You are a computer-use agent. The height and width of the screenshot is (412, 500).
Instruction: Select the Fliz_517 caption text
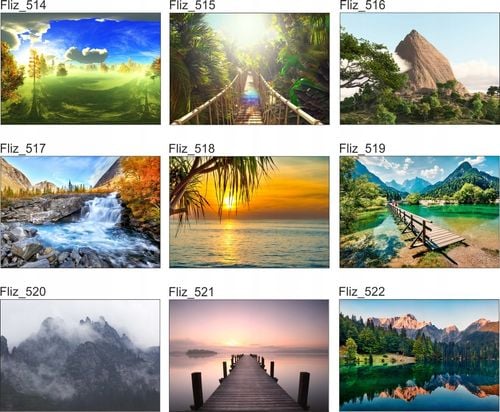tap(23, 148)
